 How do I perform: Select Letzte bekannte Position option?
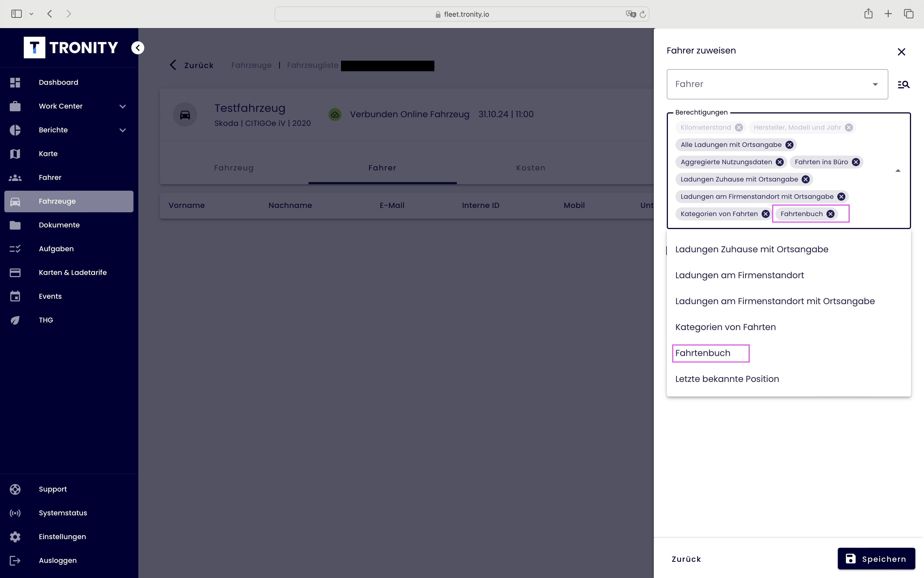pyautogui.click(x=727, y=379)
